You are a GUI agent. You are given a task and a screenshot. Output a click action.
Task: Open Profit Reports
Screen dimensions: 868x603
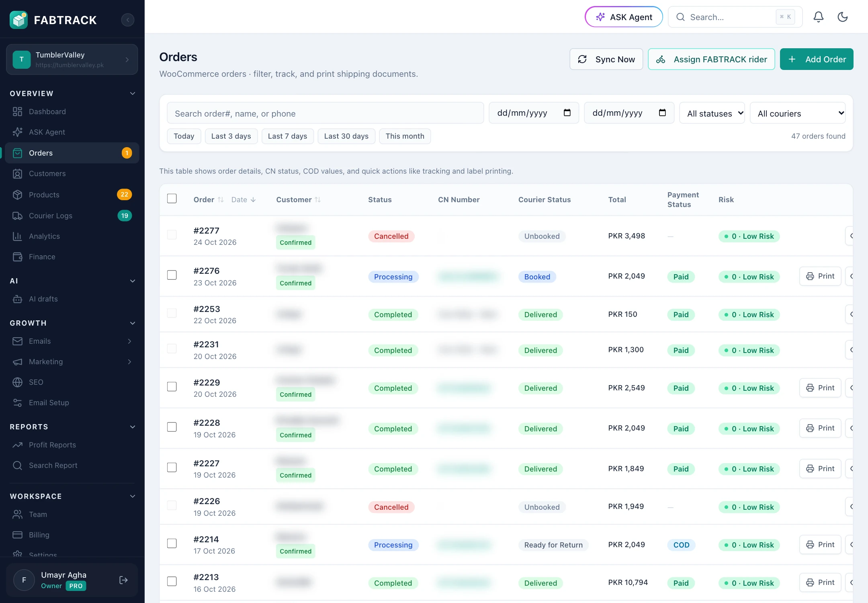(72, 445)
